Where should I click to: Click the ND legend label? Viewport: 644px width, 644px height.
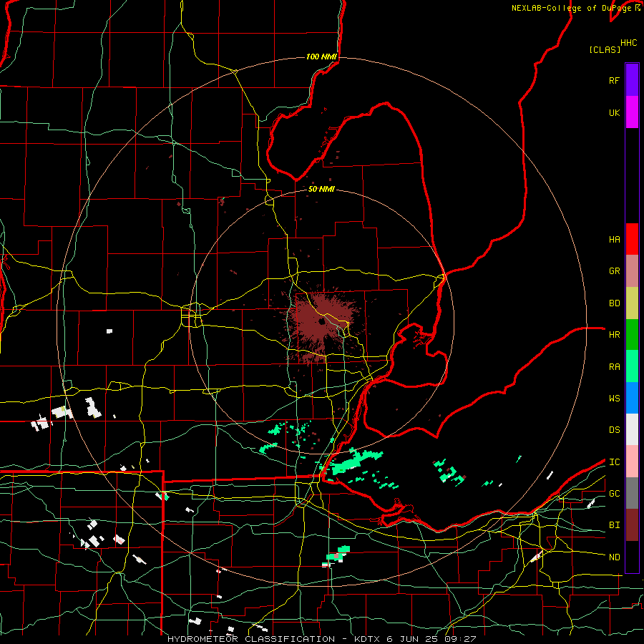point(614,557)
